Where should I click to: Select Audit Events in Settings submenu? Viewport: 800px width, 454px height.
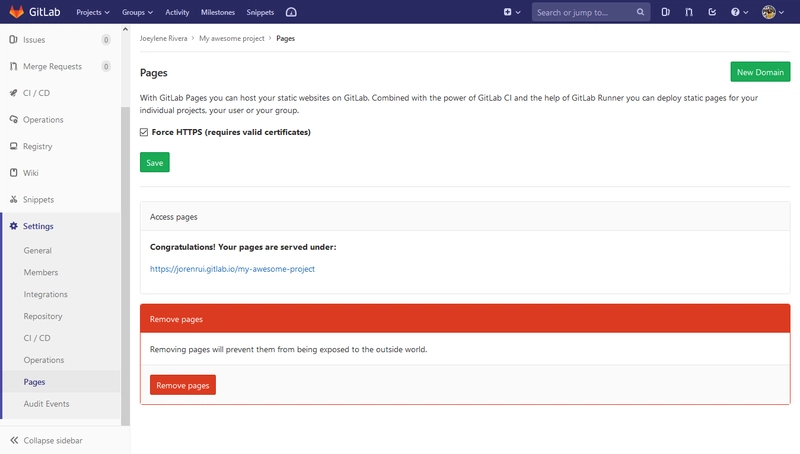point(46,403)
